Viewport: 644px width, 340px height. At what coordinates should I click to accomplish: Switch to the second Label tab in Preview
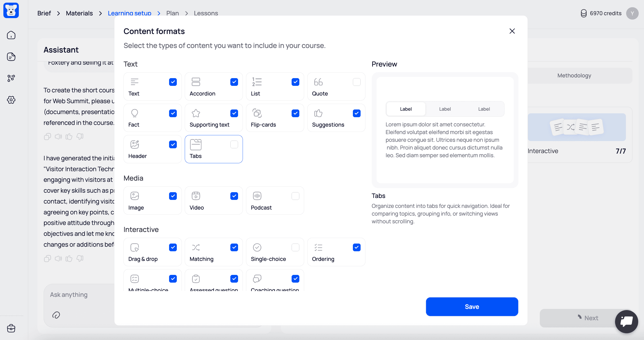point(445,109)
